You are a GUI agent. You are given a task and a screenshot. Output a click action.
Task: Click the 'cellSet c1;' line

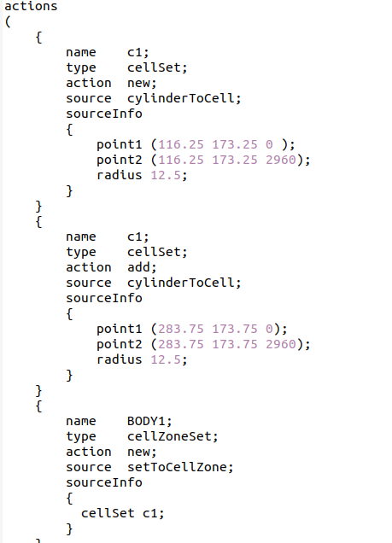pyautogui.click(x=123, y=513)
